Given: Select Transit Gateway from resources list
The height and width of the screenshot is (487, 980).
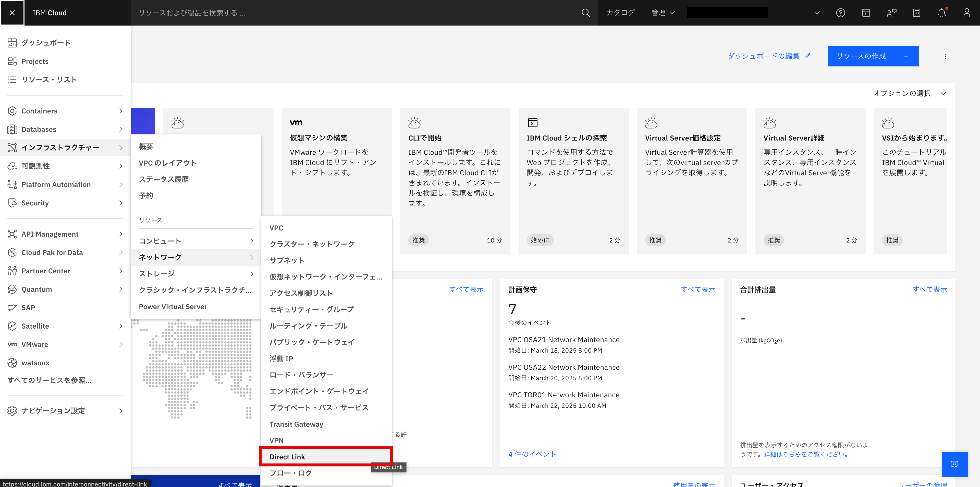Looking at the screenshot, I should (x=296, y=424).
